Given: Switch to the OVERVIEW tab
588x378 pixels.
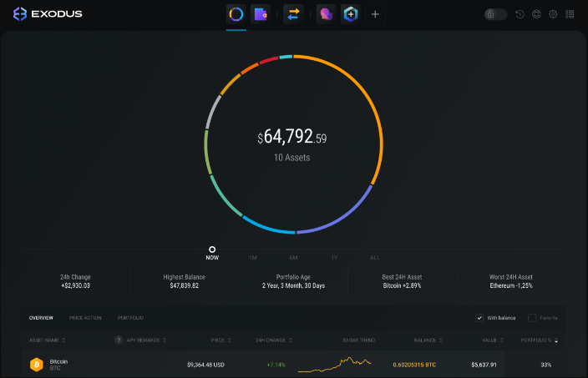Looking at the screenshot, I should click(x=41, y=318).
